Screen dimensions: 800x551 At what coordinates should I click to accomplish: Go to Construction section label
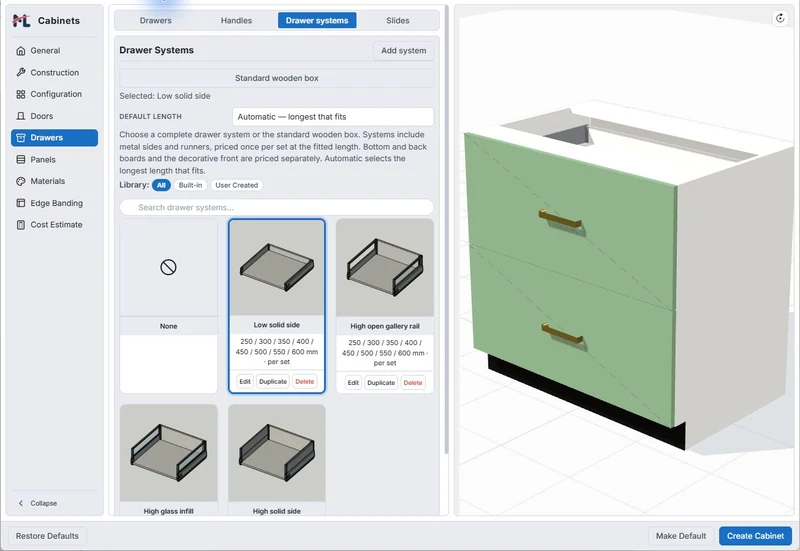55,72
